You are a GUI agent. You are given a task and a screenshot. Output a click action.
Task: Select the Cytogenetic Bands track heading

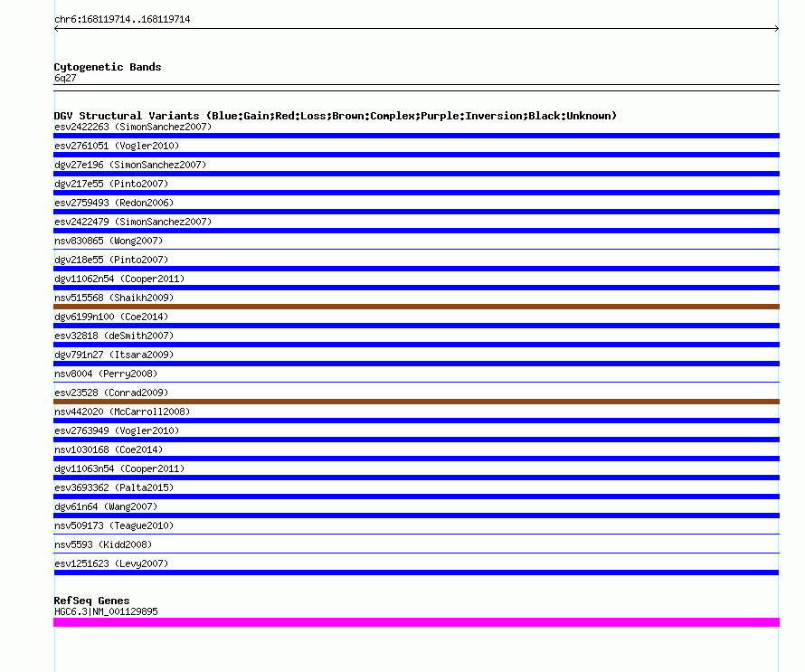[108, 67]
